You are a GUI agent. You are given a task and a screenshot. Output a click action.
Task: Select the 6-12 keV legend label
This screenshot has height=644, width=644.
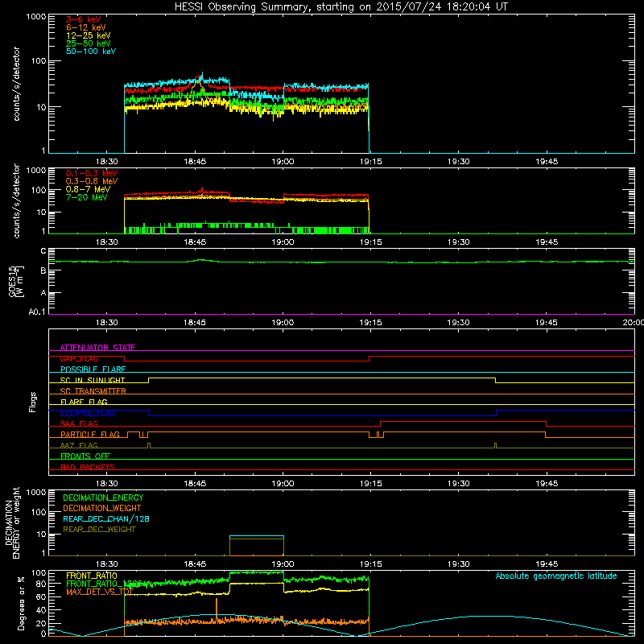pyautogui.click(x=86, y=27)
